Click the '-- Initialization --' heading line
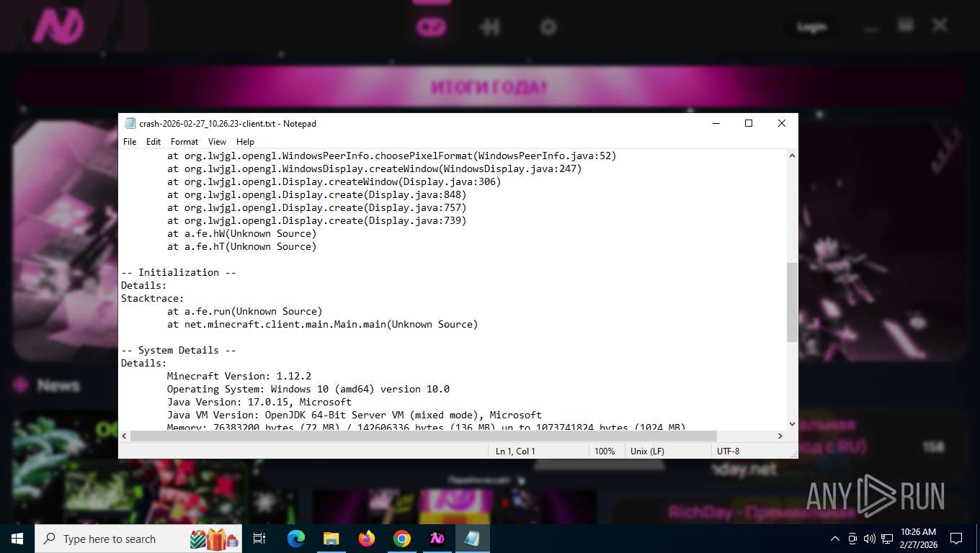 [x=179, y=272]
